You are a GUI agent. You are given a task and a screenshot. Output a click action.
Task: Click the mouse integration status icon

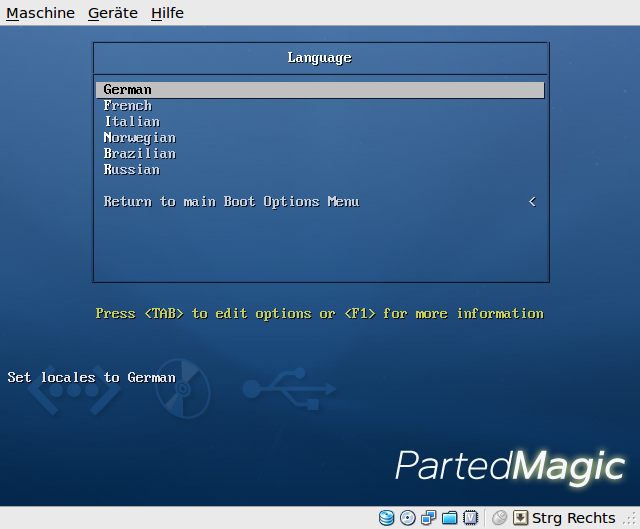coord(500,518)
